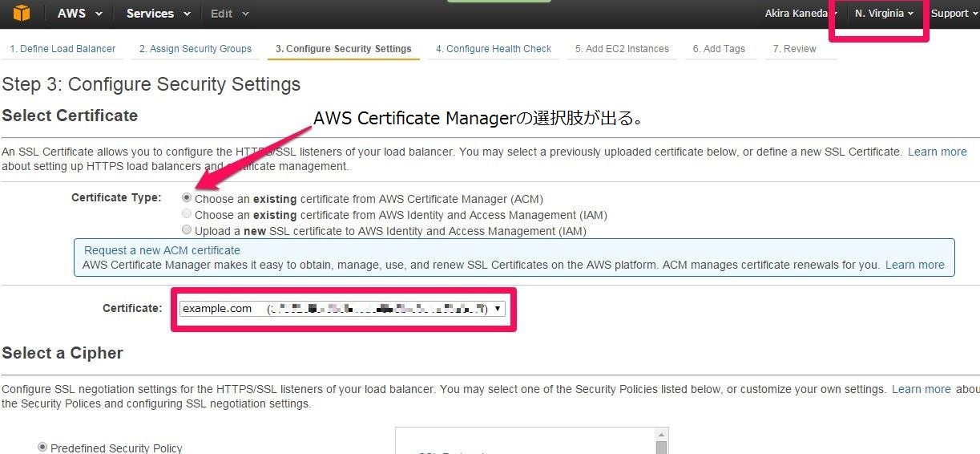Screen dimensions: 980x454
Task: Open the Certificate example.com dropdown
Action: [341, 309]
